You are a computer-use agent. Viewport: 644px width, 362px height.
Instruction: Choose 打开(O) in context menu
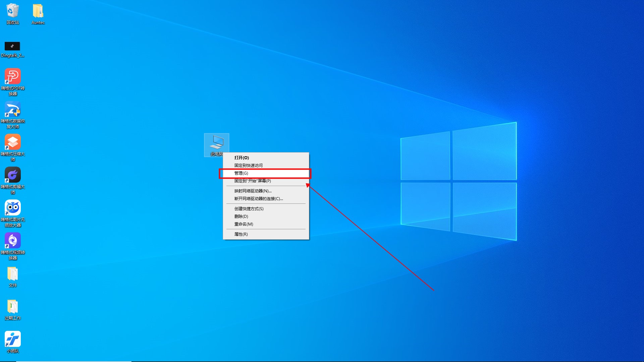tap(266, 158)
